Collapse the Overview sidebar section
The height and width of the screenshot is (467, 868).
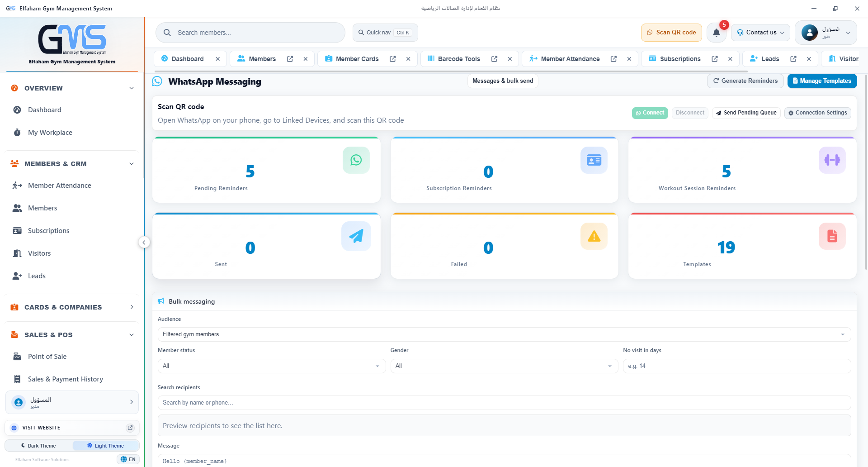72,88
